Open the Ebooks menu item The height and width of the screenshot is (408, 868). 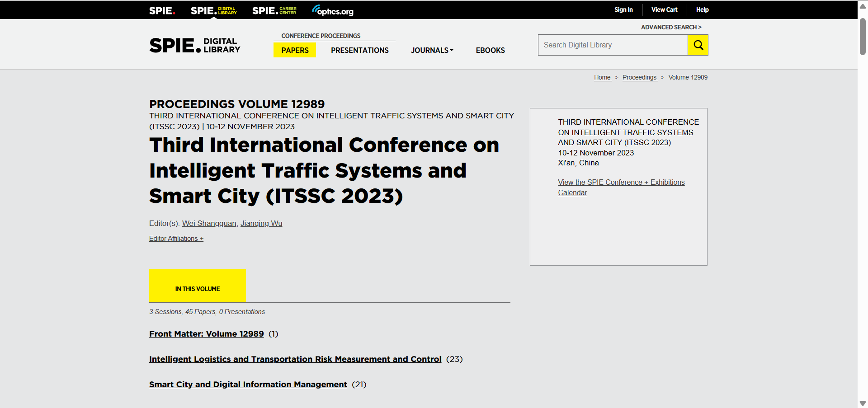pos(490,50)
